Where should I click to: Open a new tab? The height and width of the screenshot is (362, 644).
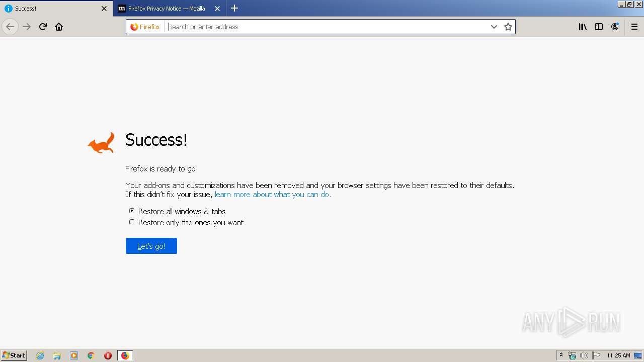(x=234, y=8)
